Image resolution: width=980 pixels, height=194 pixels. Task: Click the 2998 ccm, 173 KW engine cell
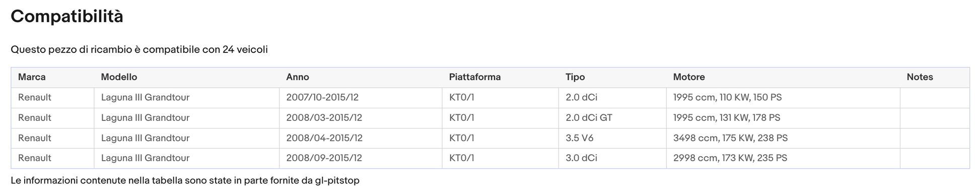pyautogui.click(x=783, y=158)
